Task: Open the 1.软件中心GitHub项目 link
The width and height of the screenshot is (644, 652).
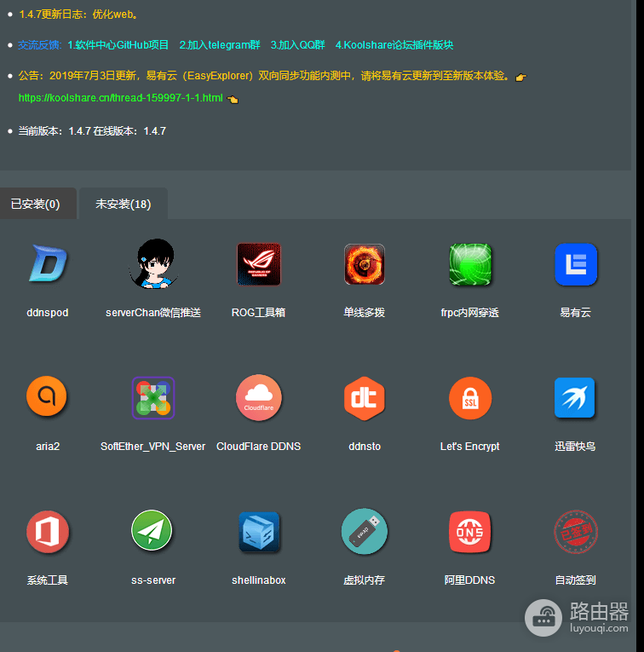Action: click(118, 45)
